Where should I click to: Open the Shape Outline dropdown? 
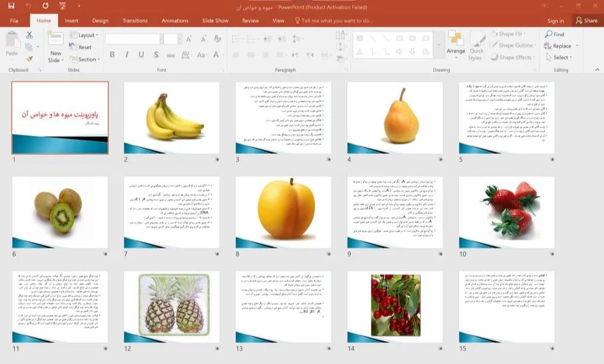click(x=513, y=45)
